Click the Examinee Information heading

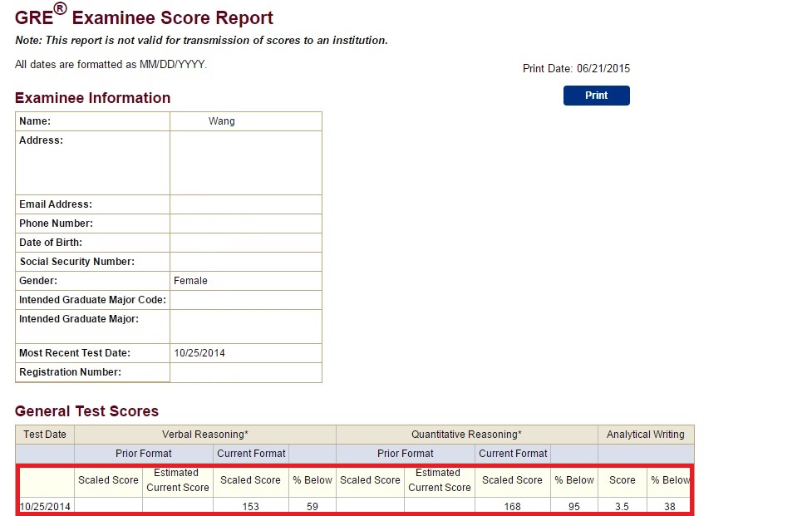coord(93,98)
